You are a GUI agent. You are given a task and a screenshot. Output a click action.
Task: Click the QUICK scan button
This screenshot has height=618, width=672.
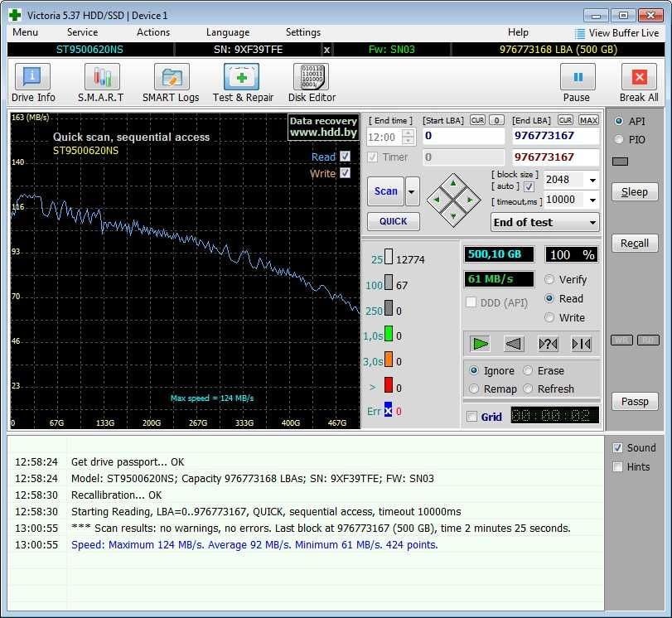[x=393, y=221]
